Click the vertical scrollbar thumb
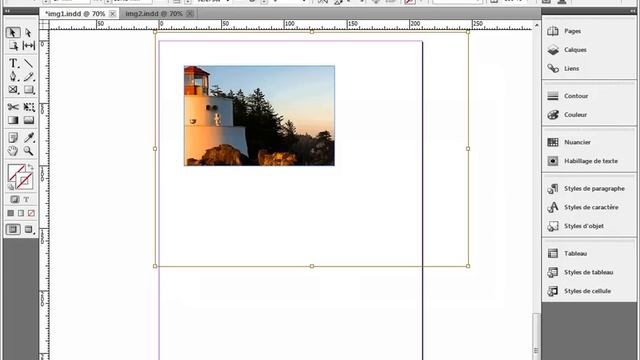 pos(536,335)
